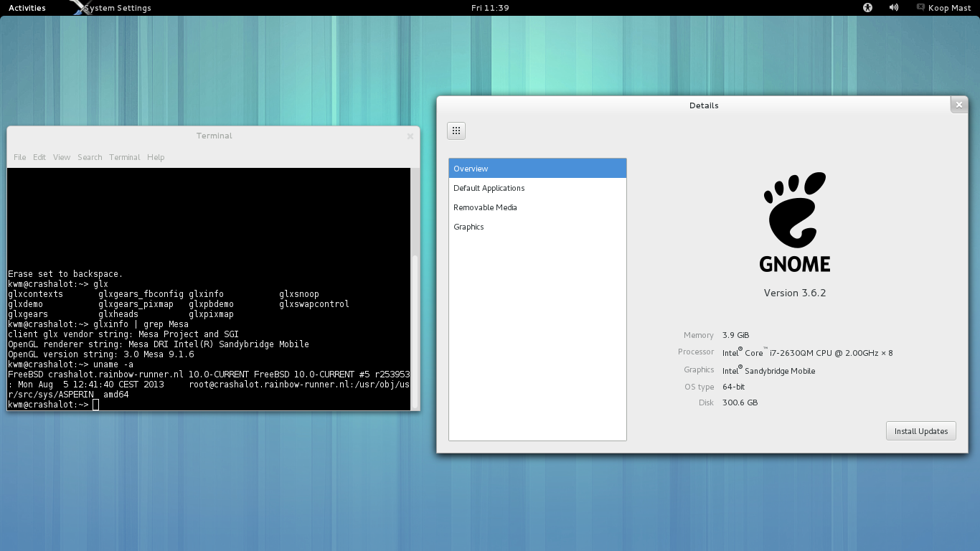980x551 pixels.
Task: Open the clock calendar dropdown
Action: [490, 8]
